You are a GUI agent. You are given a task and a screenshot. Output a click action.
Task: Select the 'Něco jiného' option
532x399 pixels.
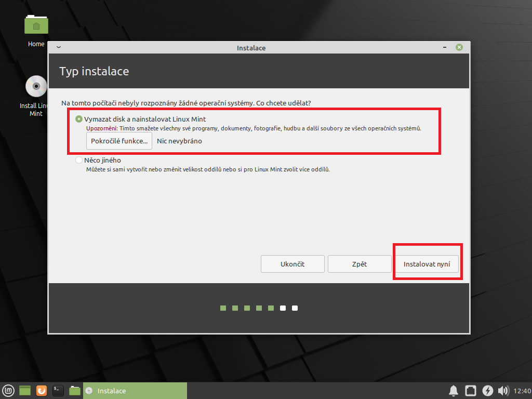point(79,160)
